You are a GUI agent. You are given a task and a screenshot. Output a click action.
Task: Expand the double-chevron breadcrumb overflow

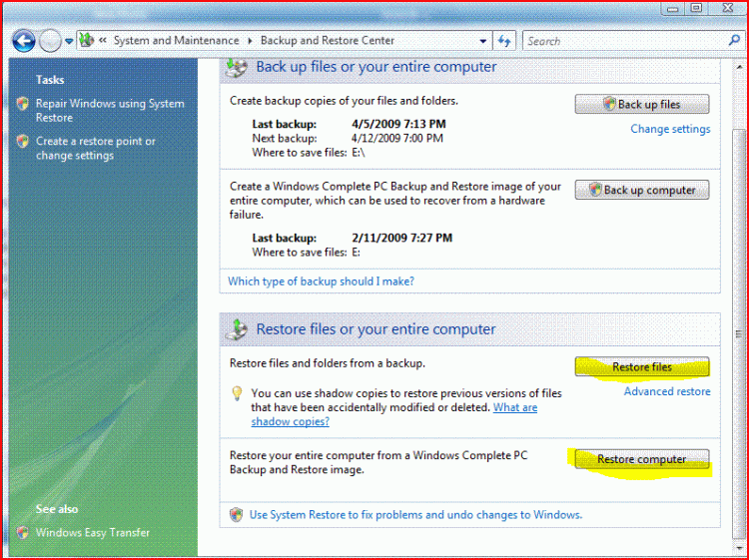click(x=102, y=41)
